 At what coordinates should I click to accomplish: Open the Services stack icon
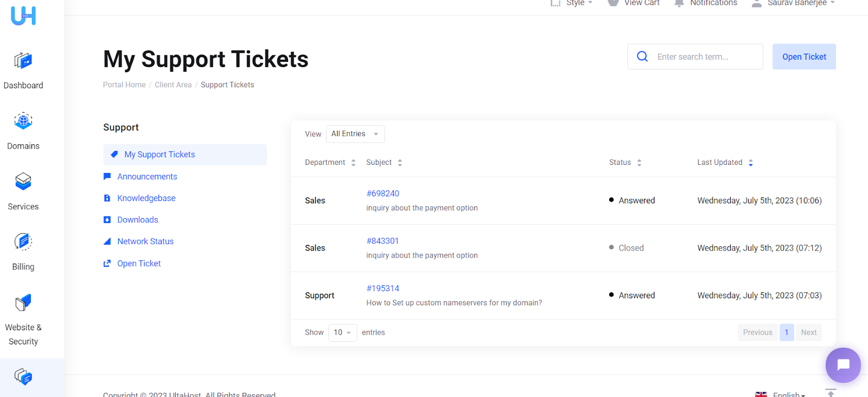pyautogui.click(x=23, y=182)
